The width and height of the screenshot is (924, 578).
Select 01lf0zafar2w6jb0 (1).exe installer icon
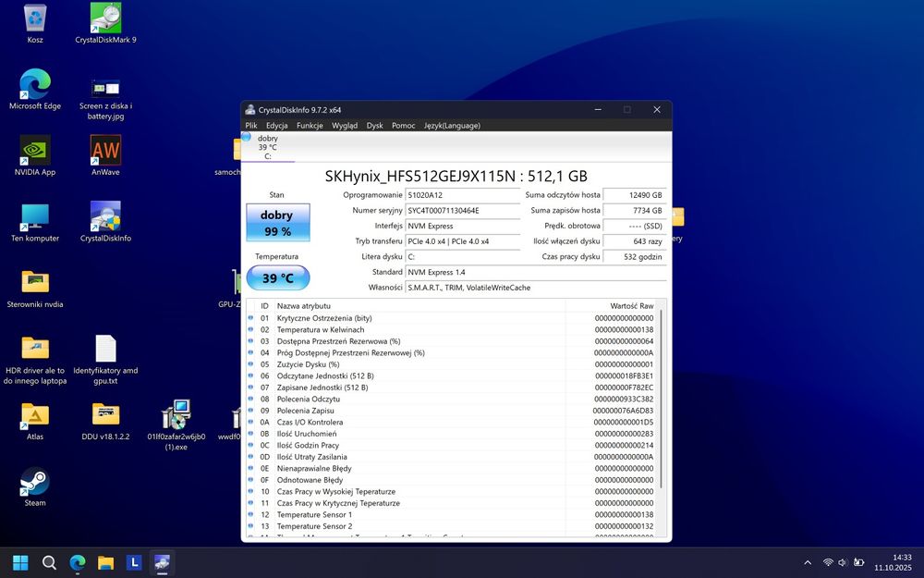(x=176, y=424)
